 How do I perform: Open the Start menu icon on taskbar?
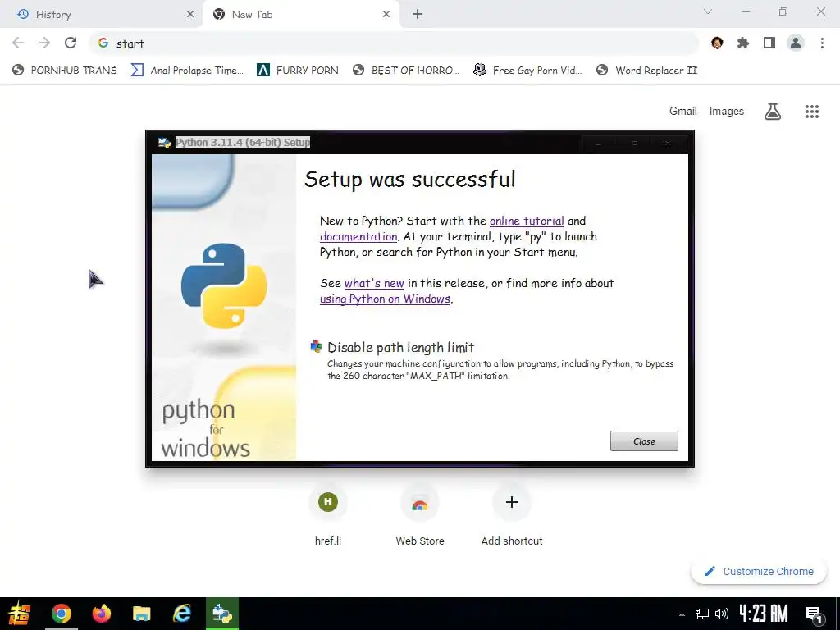pos(20,614)
